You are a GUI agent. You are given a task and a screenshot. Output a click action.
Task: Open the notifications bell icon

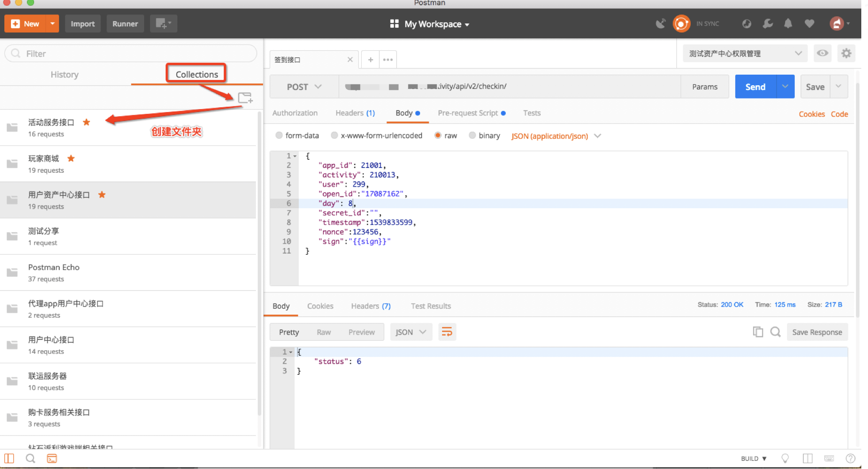pos(788,23)
